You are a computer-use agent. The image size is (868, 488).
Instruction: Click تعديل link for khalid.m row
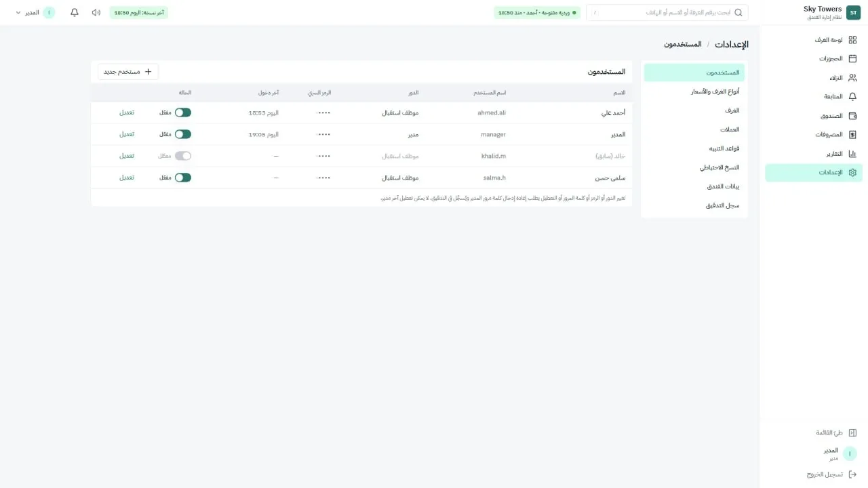click(x=127, y=156)
